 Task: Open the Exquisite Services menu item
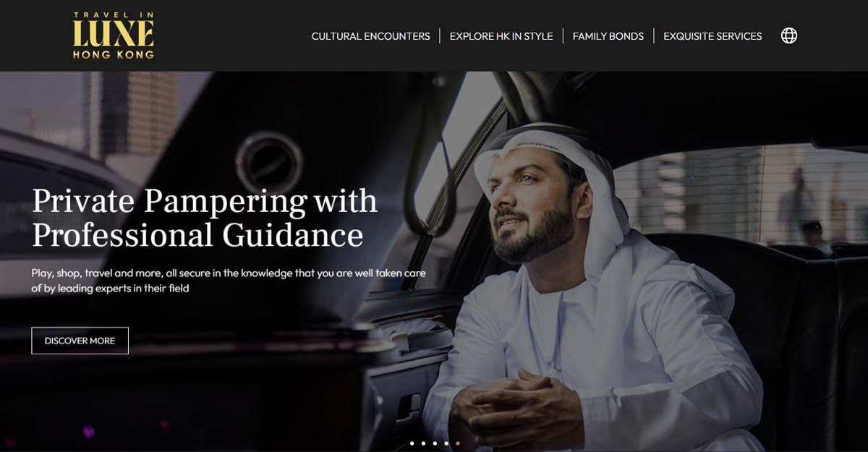pos(712,36)
